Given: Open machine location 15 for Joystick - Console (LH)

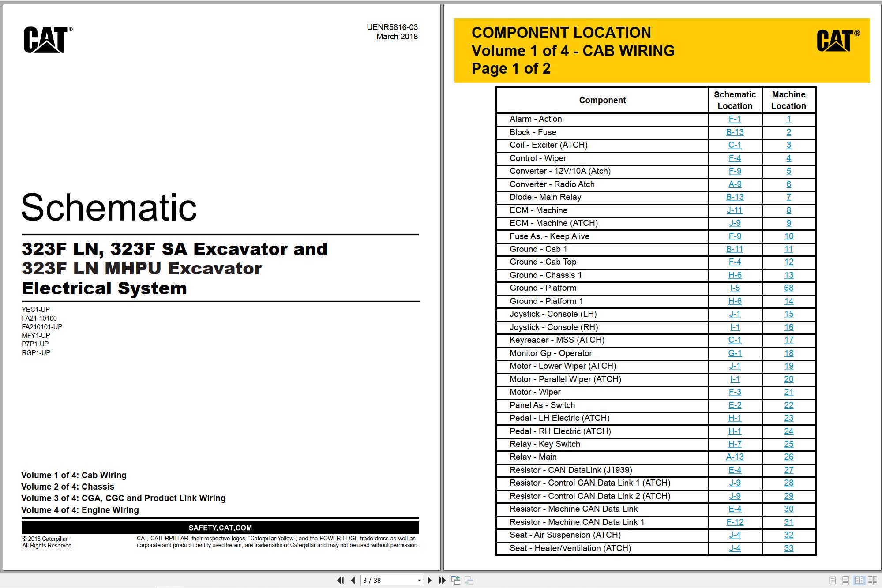Looking at the screenshot, I should click(x=788, y=314).
